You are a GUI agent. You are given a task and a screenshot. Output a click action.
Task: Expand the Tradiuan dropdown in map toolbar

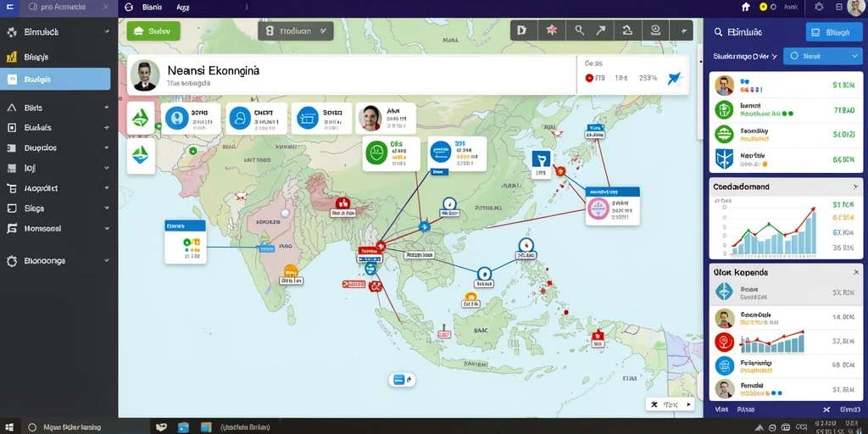pos(296,31)
